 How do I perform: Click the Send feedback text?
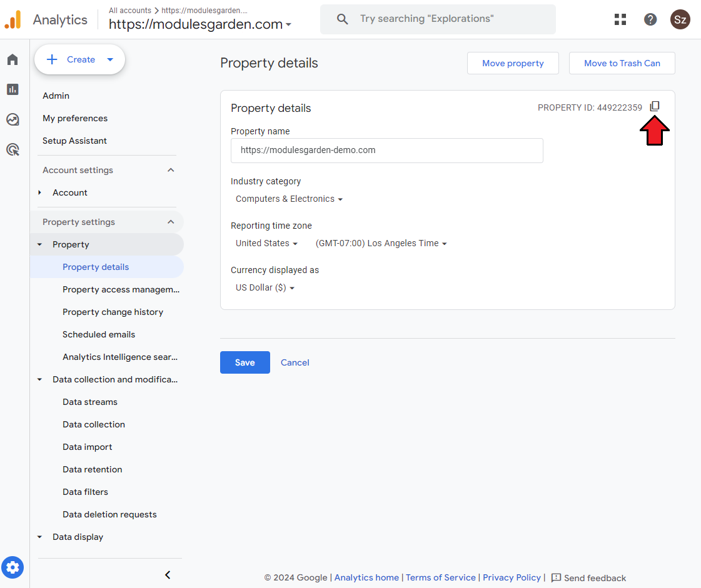(x=595, y=578)
